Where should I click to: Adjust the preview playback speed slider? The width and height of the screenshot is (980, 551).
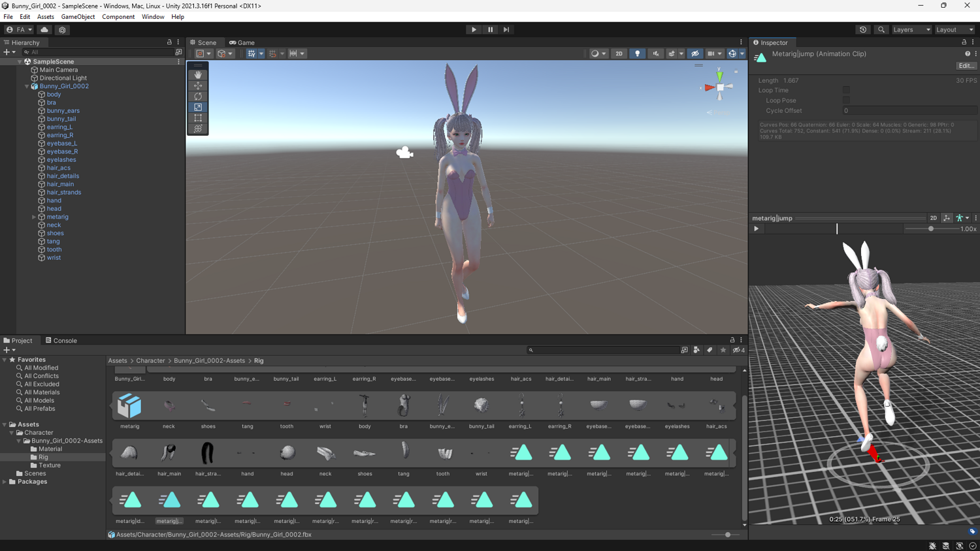click(x=931, y=229)
